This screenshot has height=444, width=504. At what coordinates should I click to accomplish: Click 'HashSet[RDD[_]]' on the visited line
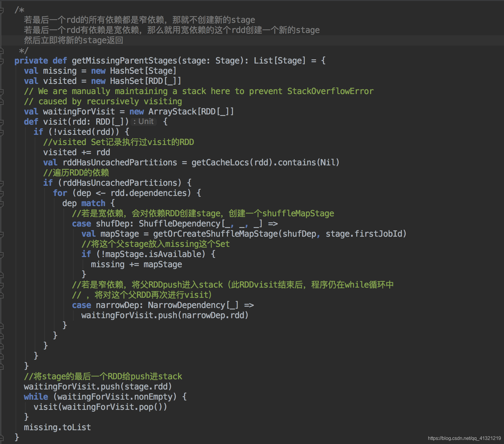[146, 81]
